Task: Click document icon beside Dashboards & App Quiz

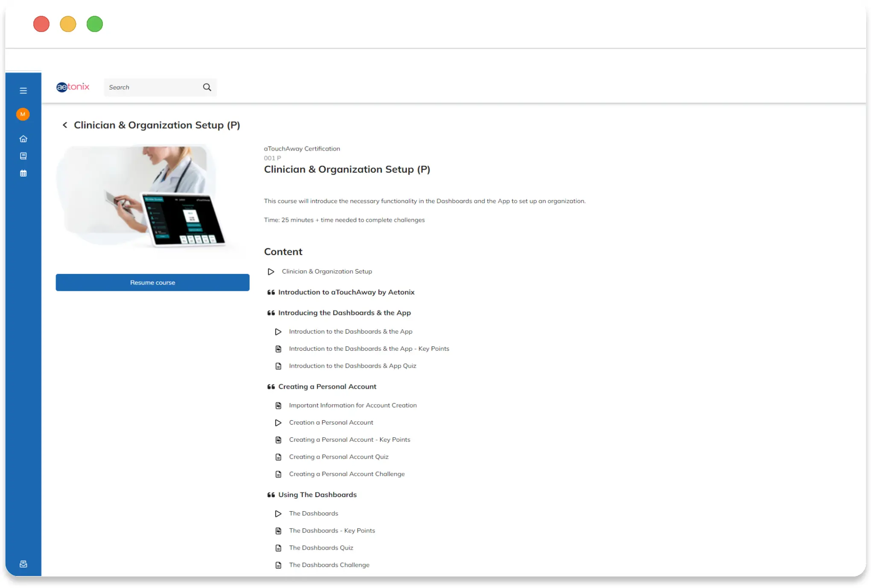Action: (278, 366)
